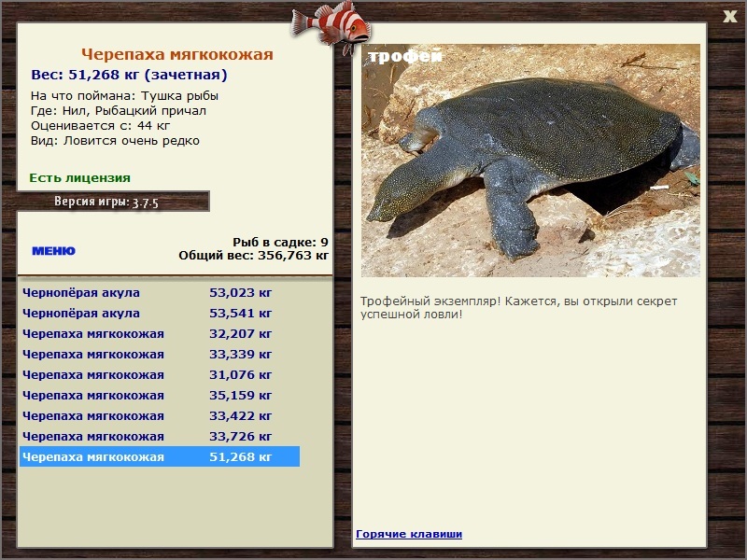Select Черепаха мягкокожая 33,726 кг entry
This screenshot has width=747, height=560.
(160, 436)
